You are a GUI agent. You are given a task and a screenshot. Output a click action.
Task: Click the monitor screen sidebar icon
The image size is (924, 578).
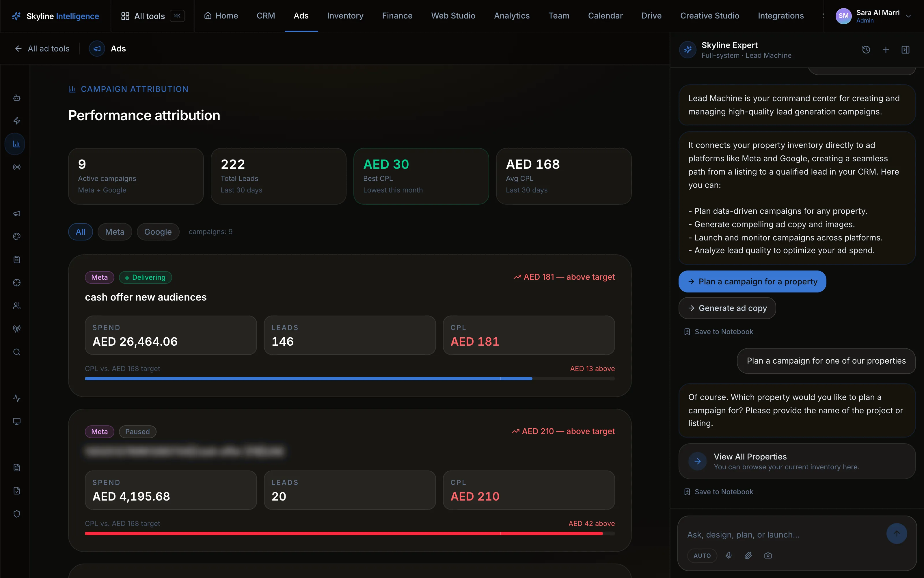16,421
